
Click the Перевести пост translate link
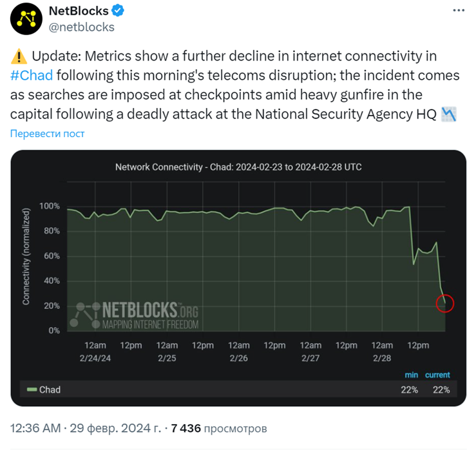(x=48, y=133)
